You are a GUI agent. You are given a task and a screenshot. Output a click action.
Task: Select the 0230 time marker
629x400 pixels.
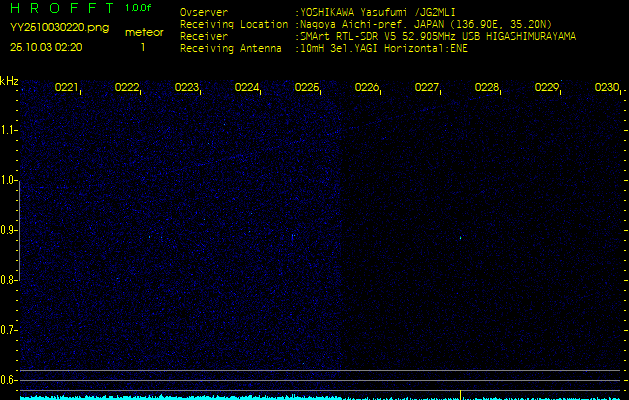pyautogui.click(x=607, y=88)
